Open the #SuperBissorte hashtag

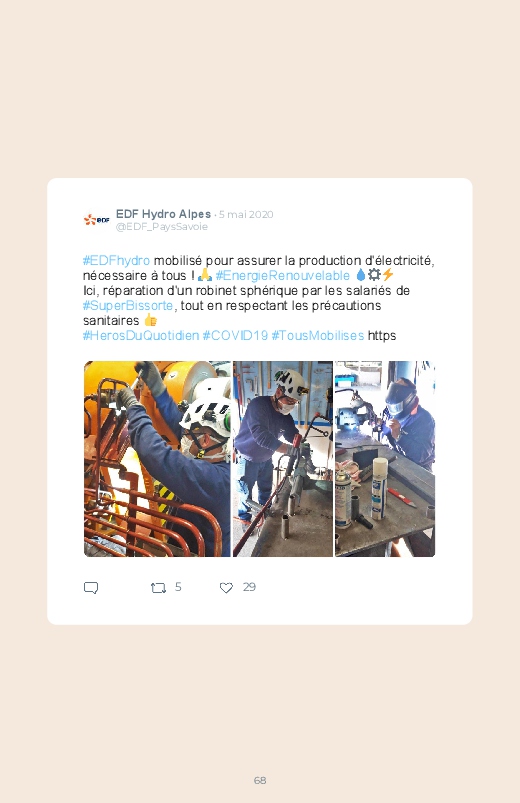click(x=128, y=306)
